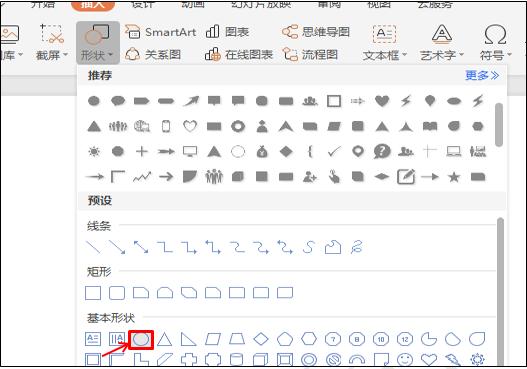
Task: Choose the outlined heart in 推荐 second row
Action: pos(190,126)
